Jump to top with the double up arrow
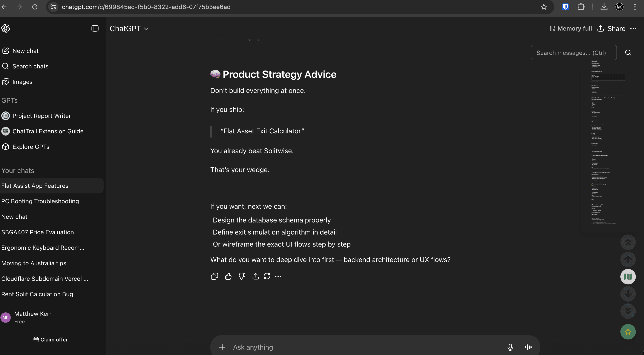 tap(628, 242)
